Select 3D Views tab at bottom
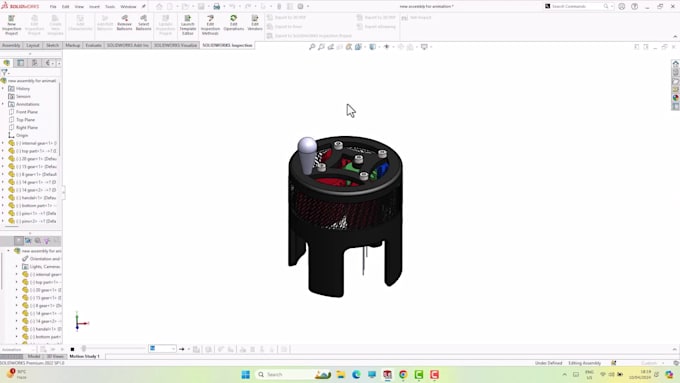The image size is (680, 383). point(55,356)
